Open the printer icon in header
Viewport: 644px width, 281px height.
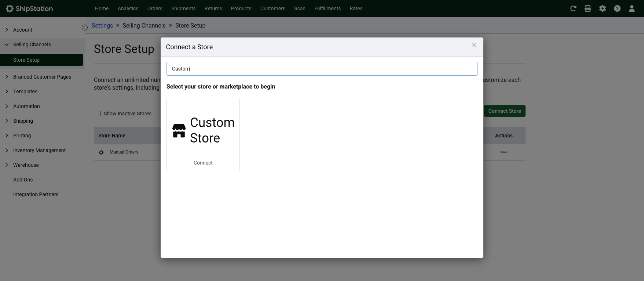tap(588, 8)
